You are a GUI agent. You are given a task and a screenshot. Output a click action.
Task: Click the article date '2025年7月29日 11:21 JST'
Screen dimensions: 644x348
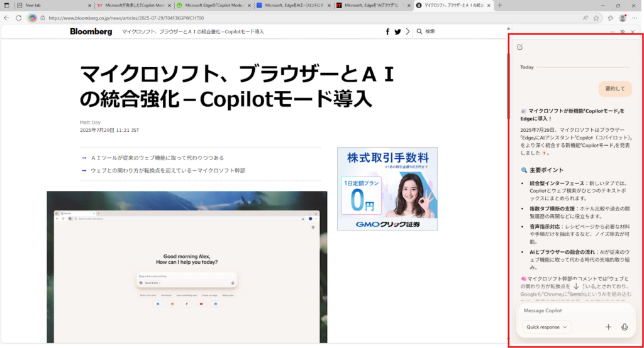click(x=109, y=130)
